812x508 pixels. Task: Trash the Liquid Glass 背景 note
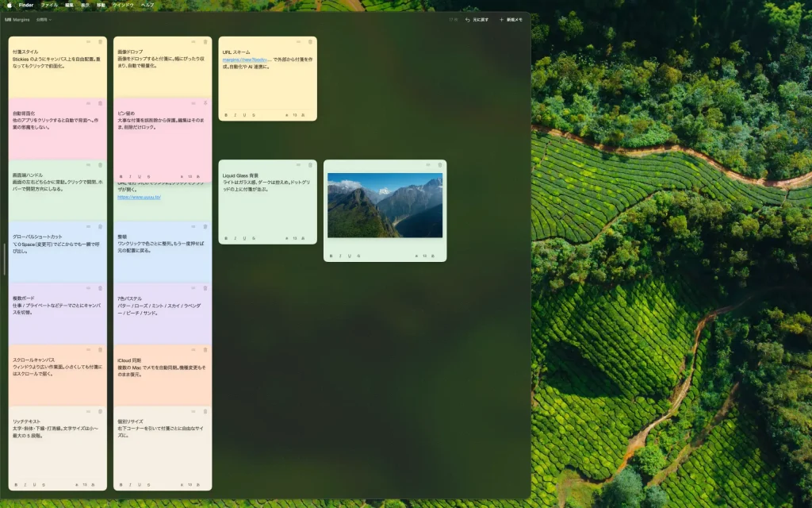311,165
